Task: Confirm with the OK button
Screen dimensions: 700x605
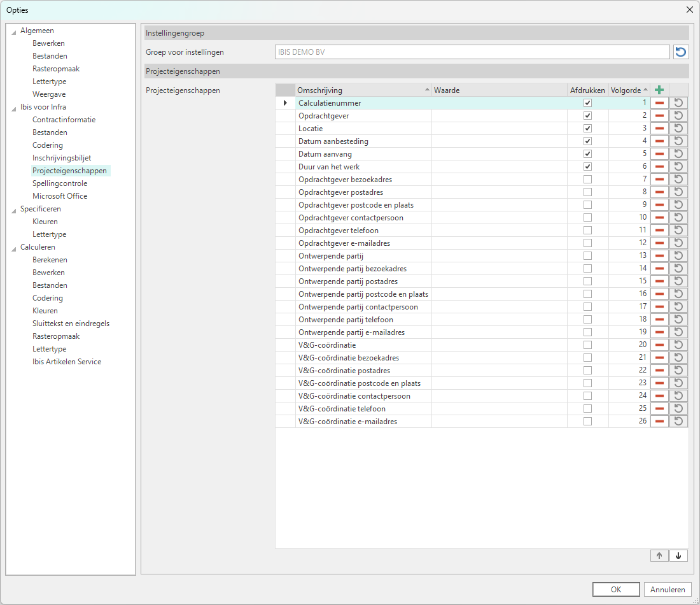Action: point(615,589)
